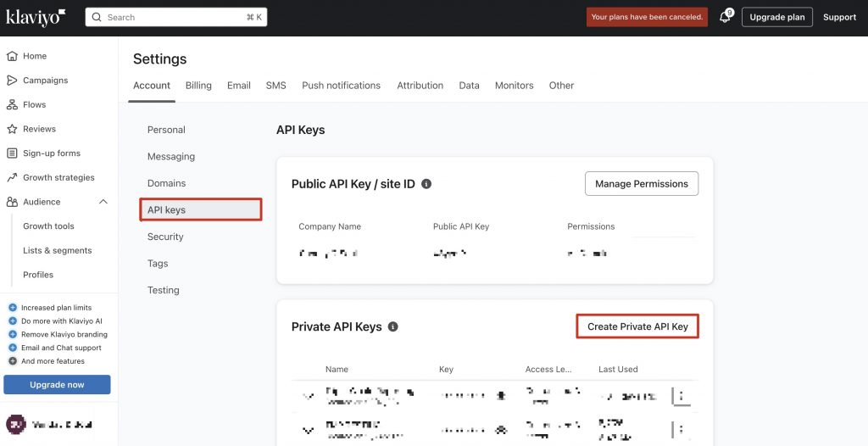Viewport: 868px width, 446px height.
Task: Click the Reviews star icon
Action: point(12,129)
